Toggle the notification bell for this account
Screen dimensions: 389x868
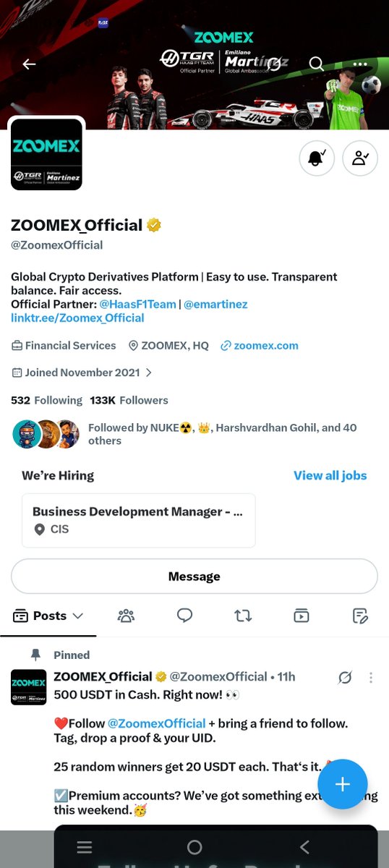pos(317,158)
